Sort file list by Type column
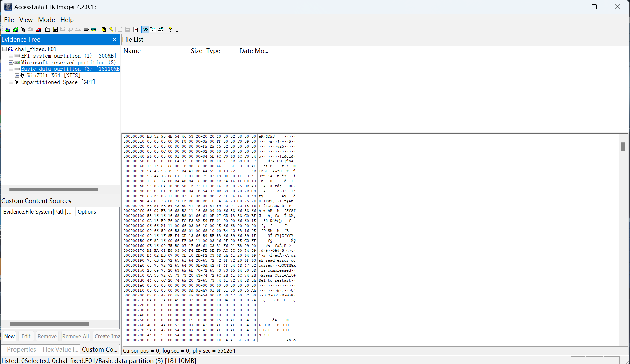 point(221,51)
